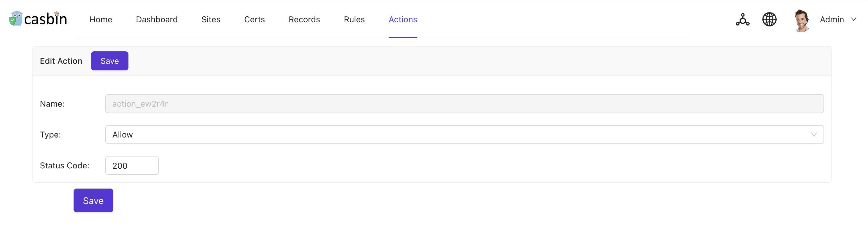Open the Dashboard tab
The width and height of the screenshot is (868, 234).
click(157, 20)
